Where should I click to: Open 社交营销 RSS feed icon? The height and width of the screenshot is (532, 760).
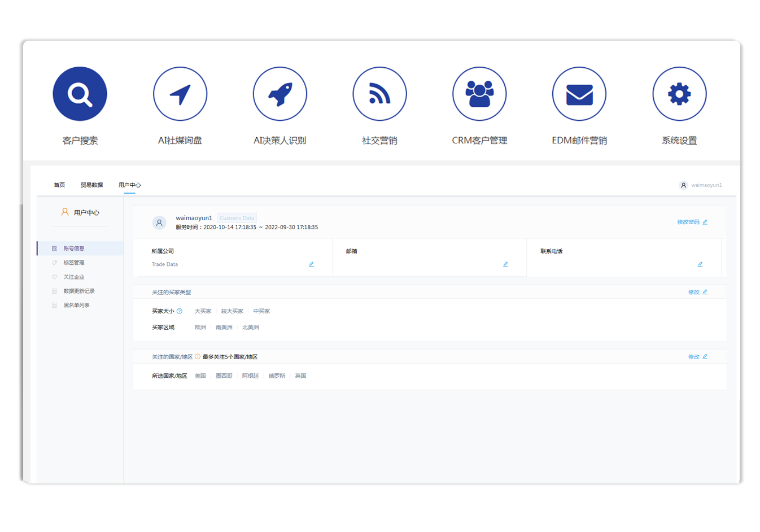[x=379, y=94]
